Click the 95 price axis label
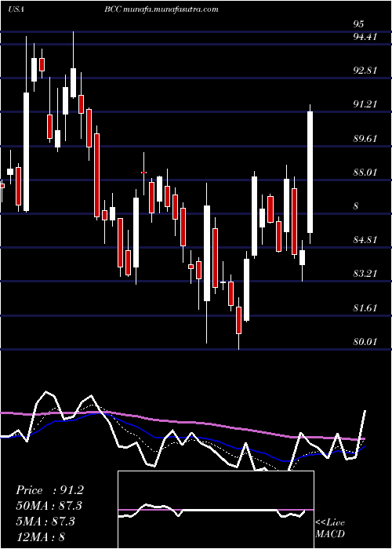Image resolution: width=392 pixels, height=549 pixels. (x=359, y=24)
